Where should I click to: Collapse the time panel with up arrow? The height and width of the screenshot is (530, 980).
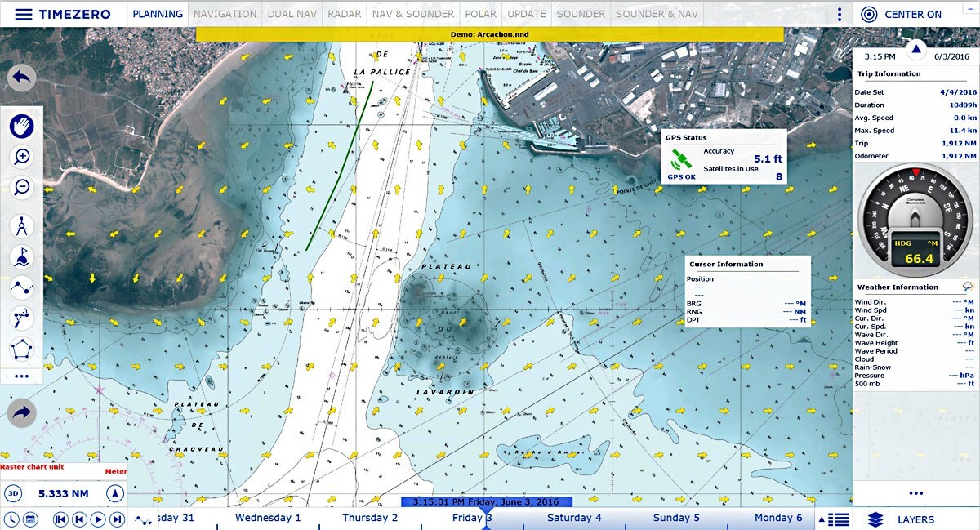click(x=916, y=50)
